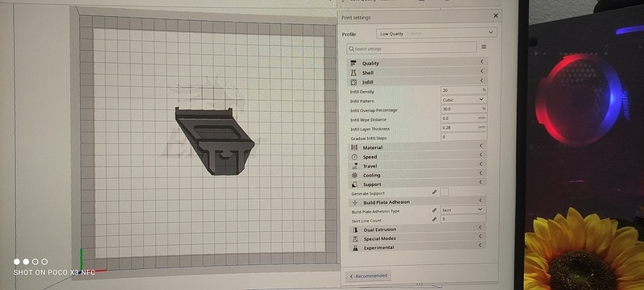This screenshot has height=290, width=644.
Task: Click the Shell section icon
Action: [353, 72]
